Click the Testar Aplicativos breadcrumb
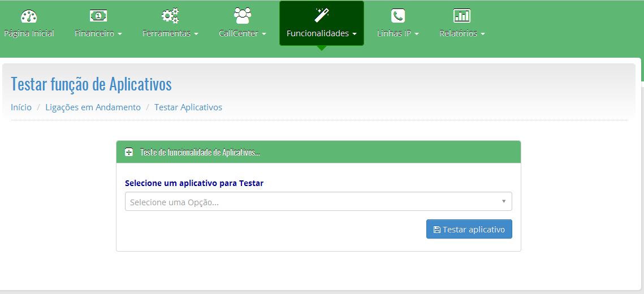Image resolution: width=644 pixels, height=294 pixels. pos(188,107)
